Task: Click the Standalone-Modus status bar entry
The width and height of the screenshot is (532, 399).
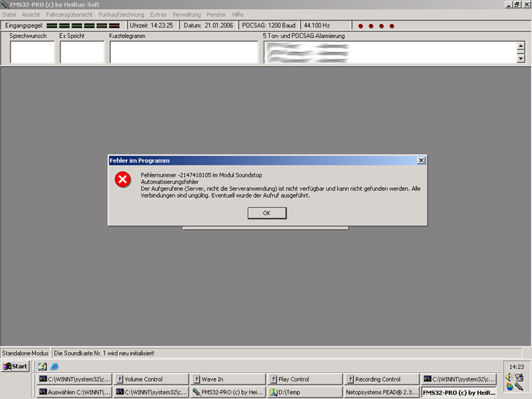Action: click(25, 353)
